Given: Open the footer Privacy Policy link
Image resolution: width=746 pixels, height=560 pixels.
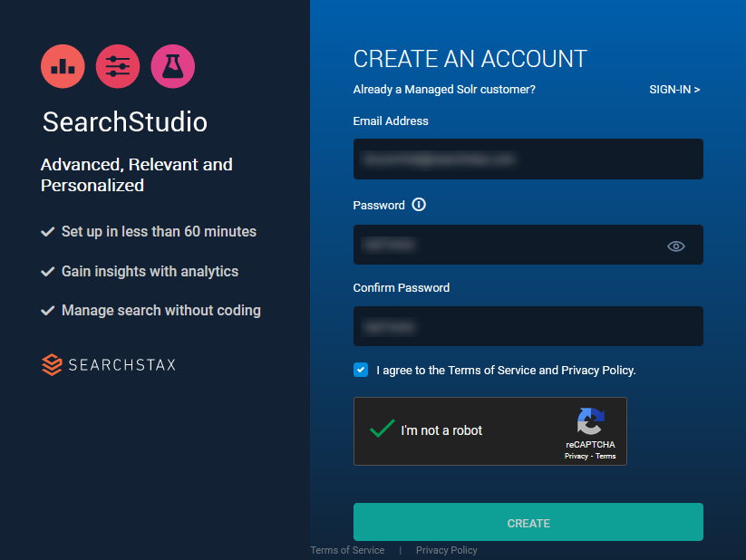Looking at the screenshot, I should point(446,550).
